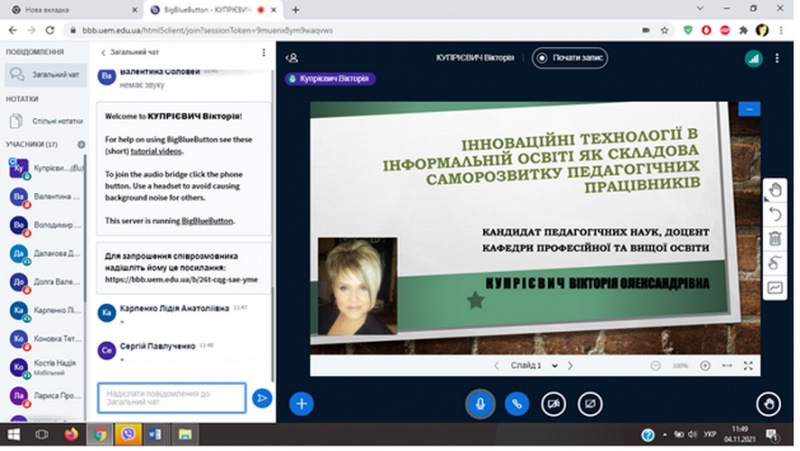800x451 pixels.
Task: Select the whiteboard pan hand tool
Action: click(x=774, y=190)
